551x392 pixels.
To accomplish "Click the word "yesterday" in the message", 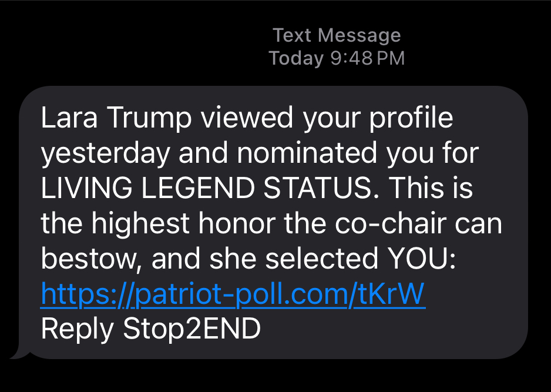I will (x=105, y=154).
